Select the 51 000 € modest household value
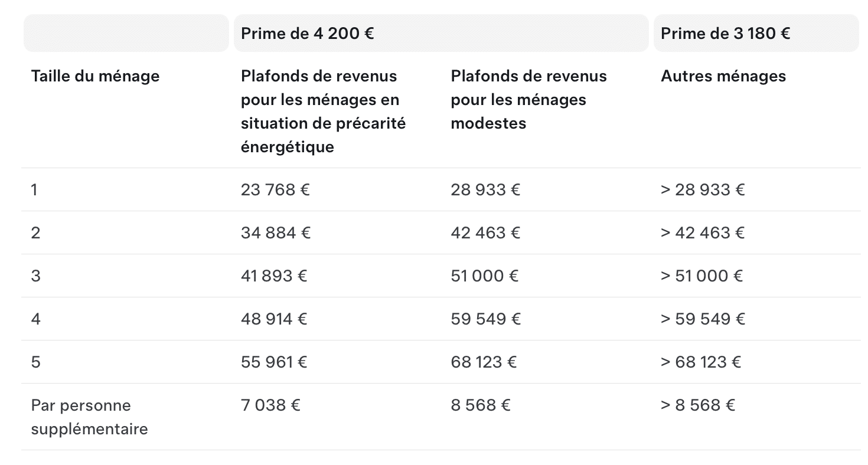The width and height of the screenshot is (868, 465). point(485,276)
